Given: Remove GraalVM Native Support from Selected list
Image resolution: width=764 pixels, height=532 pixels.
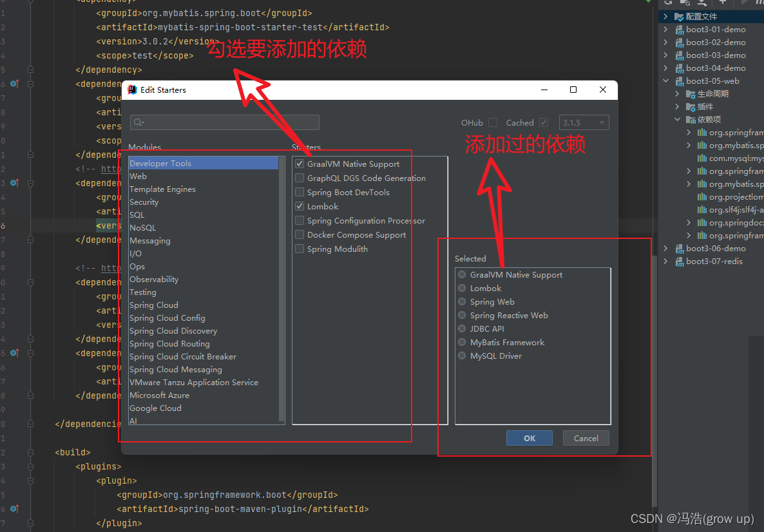Looking at the screenshot, I should point(462,275).
